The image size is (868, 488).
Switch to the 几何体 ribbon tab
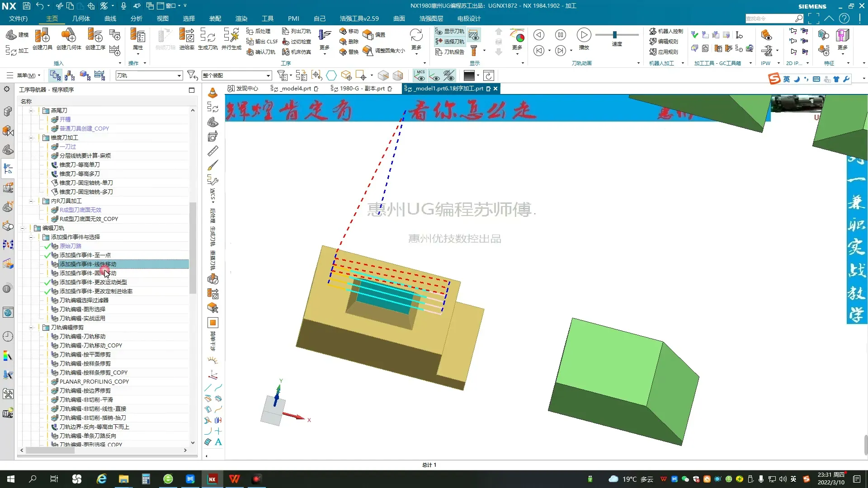click(x=81, y=19)
